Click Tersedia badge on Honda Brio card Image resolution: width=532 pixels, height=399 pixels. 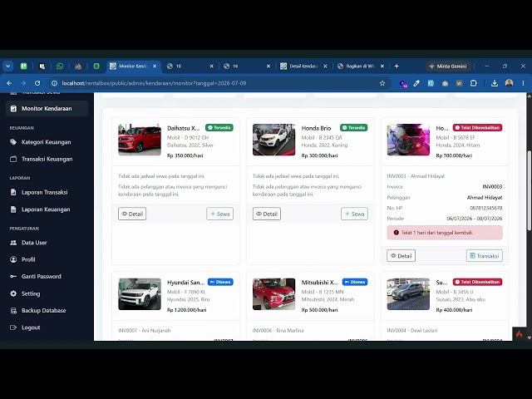(353, 127)
